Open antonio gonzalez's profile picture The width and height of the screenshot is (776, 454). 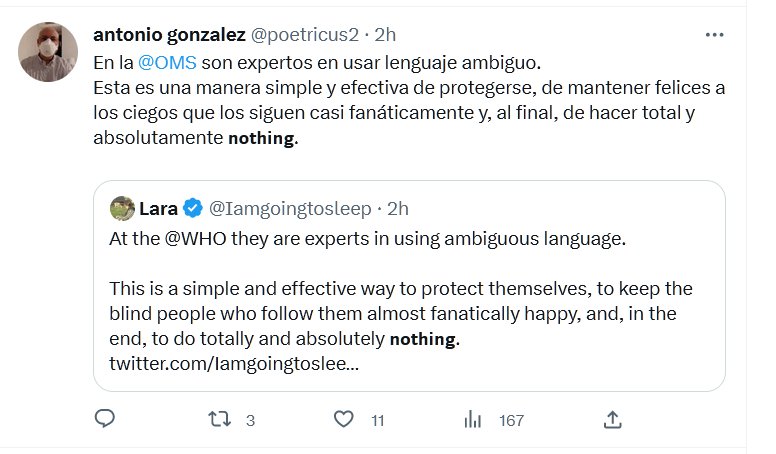pyautogui.click(x=48, y=52)
